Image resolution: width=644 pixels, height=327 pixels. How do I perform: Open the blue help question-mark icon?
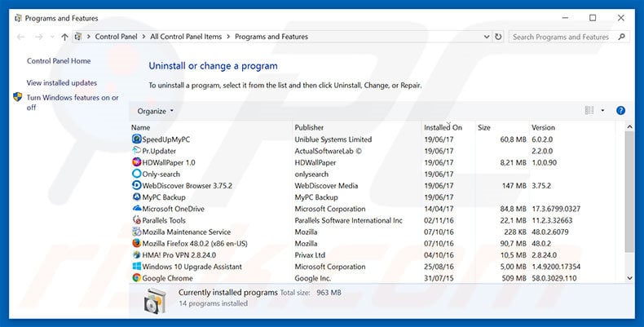coord(620,111)
